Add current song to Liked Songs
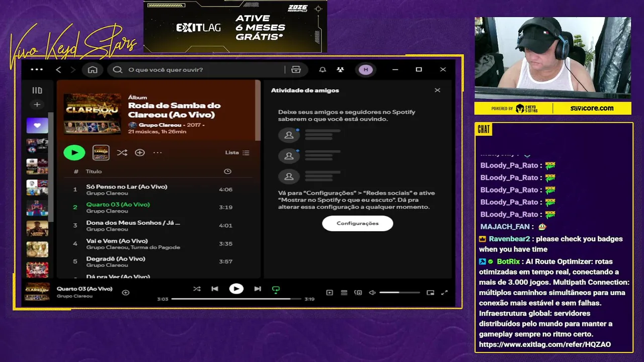 (x=126, y=292)
